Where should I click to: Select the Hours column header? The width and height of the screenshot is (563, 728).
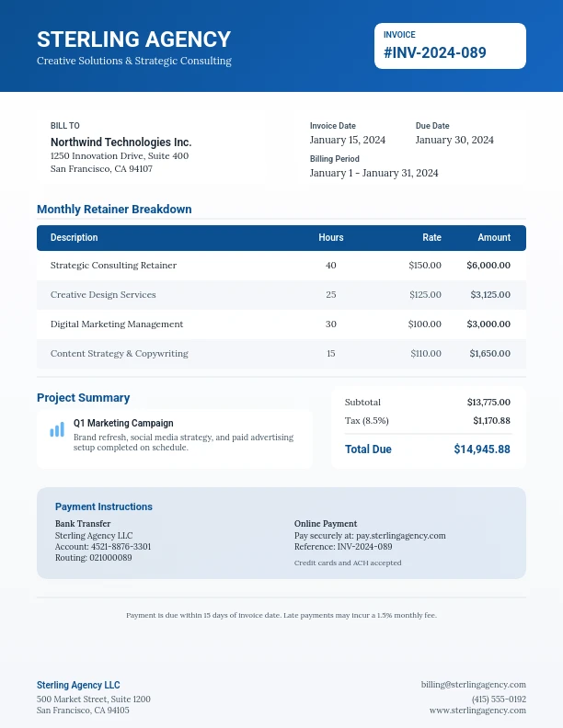[x=331, y=237]
